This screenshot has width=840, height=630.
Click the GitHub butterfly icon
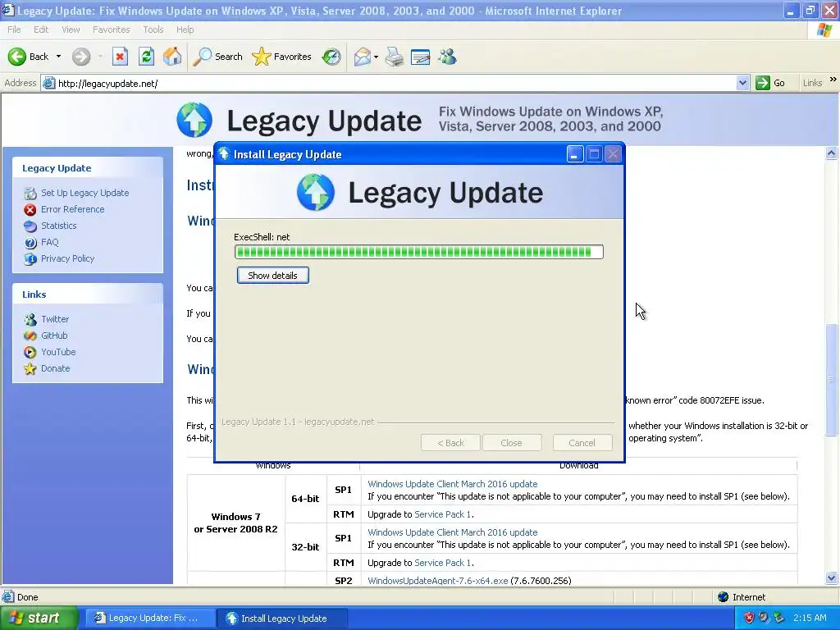click(30, 336)
